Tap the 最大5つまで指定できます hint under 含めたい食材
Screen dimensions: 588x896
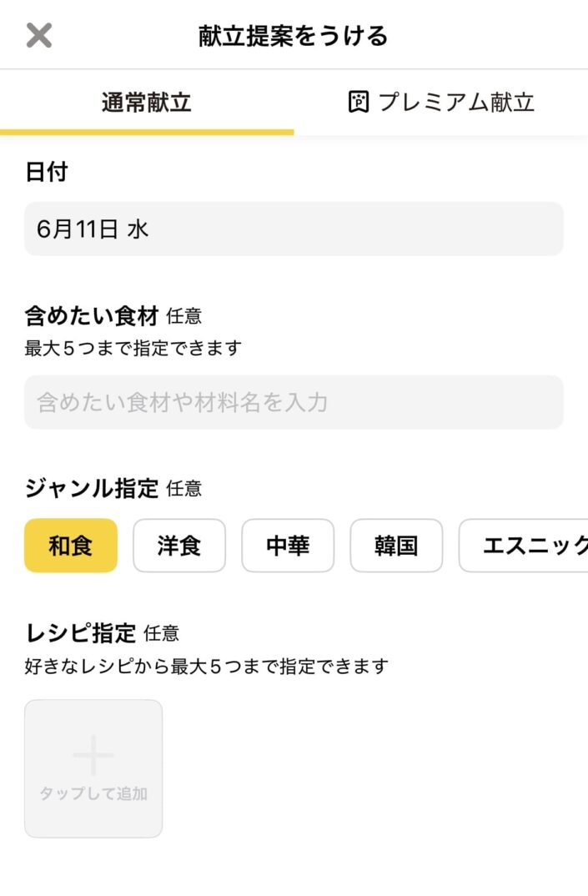tap(133, 348)
